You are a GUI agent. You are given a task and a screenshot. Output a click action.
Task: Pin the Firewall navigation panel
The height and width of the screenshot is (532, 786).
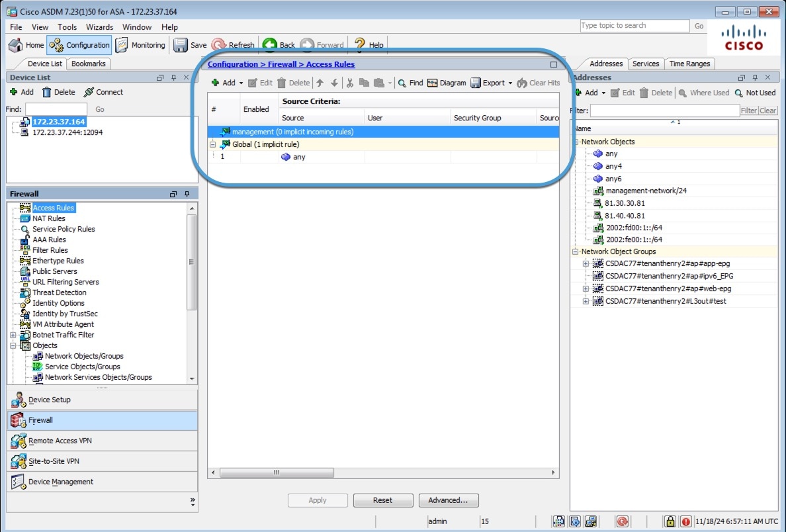187,194
